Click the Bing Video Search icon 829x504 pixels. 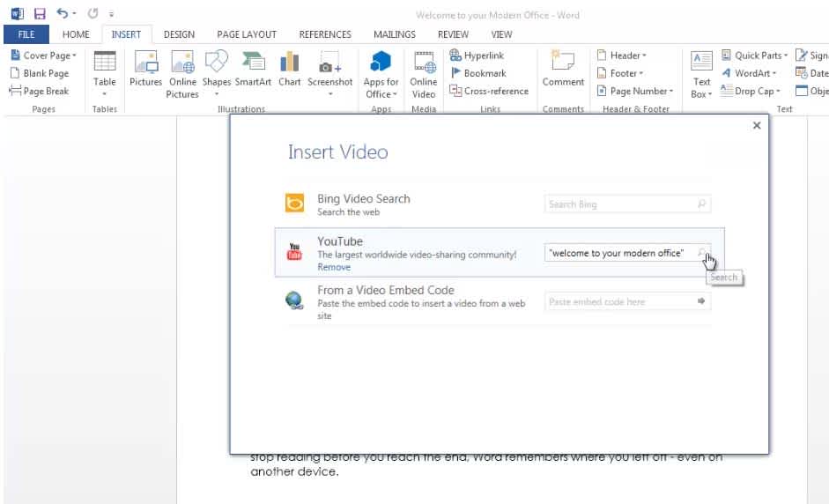[x=294, y=203]
